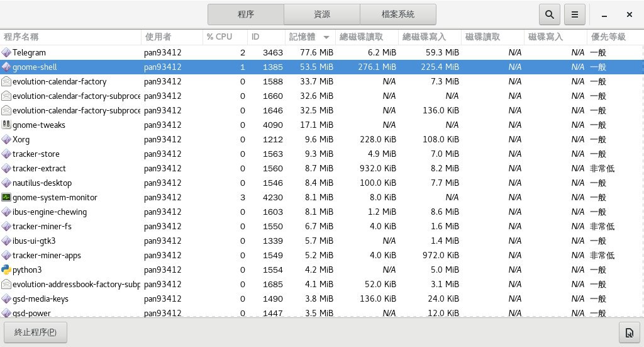Click the tracker-miner-apps process icon
This screenshot has height=347, width=644.
(6, 255)
